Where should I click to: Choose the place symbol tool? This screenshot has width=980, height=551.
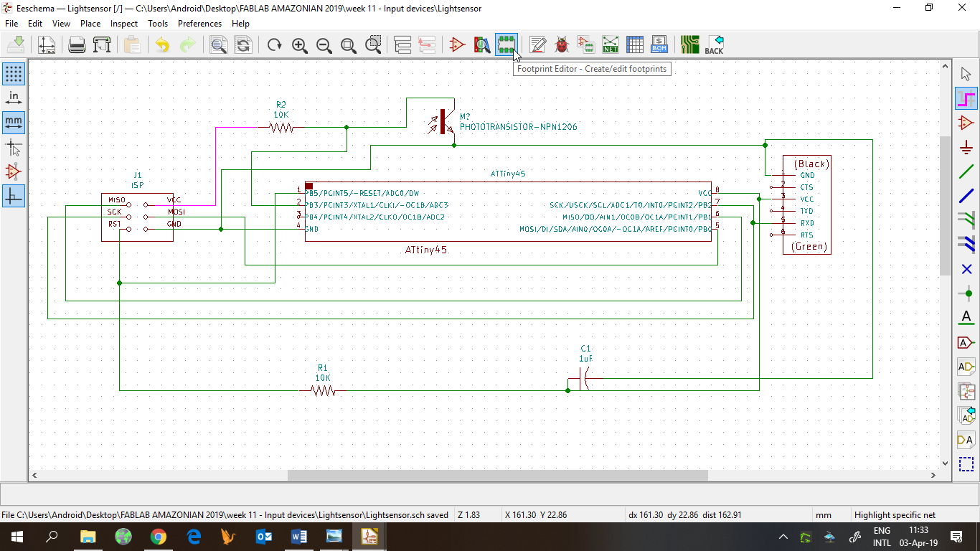click(x=966, y=123)
